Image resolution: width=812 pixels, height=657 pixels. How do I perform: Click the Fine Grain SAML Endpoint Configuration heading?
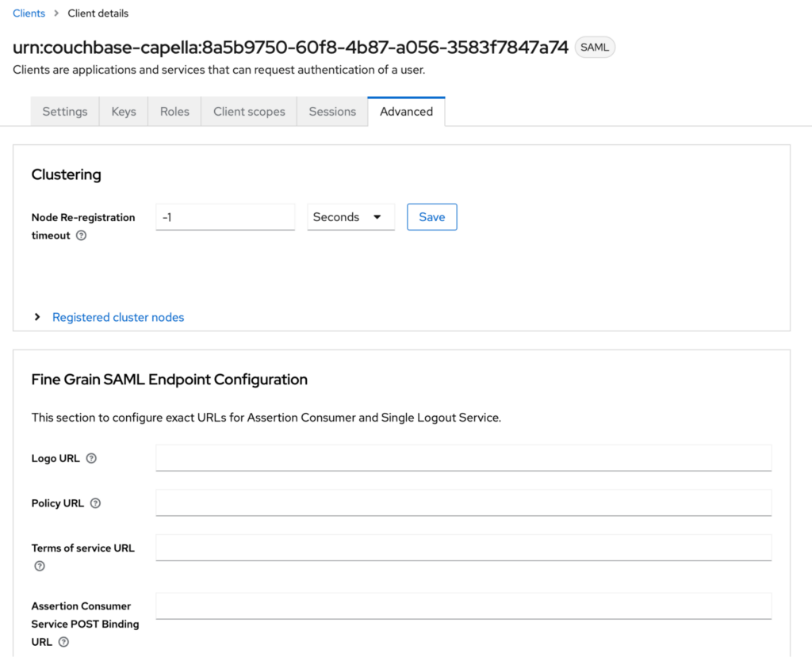[170, 380]
